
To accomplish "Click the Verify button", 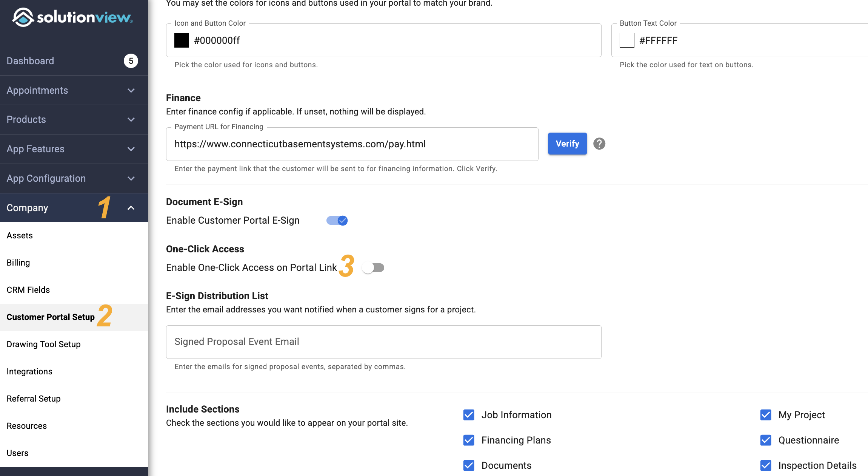I will pyautogui.click(x=567, y=144).
